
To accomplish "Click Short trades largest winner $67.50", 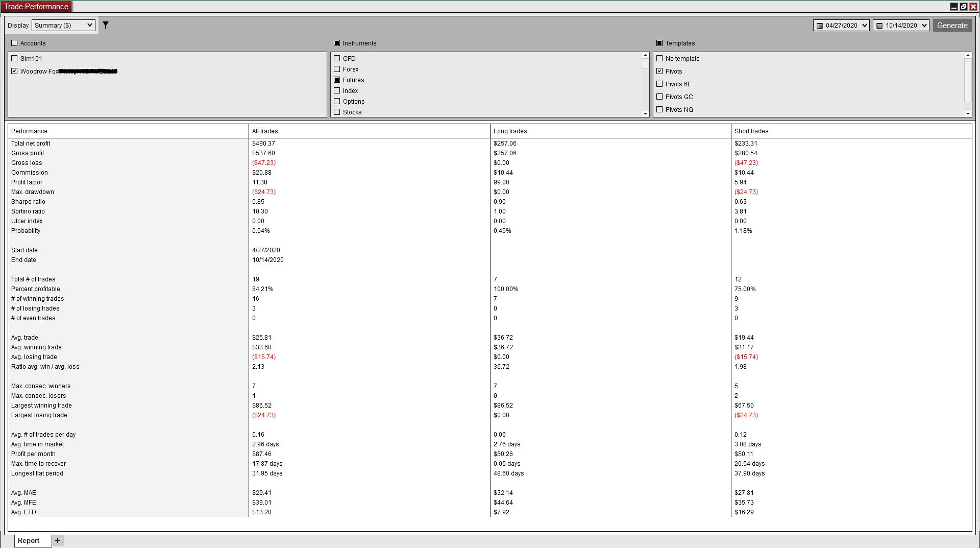I will pos(744,406).
